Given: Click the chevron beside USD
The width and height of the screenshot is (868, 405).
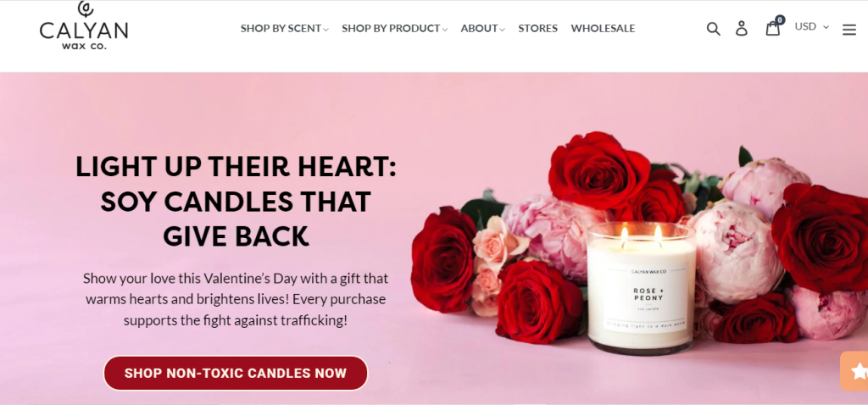Looking at the screenshot, I should pyautogui.click(x=826, y=26).
